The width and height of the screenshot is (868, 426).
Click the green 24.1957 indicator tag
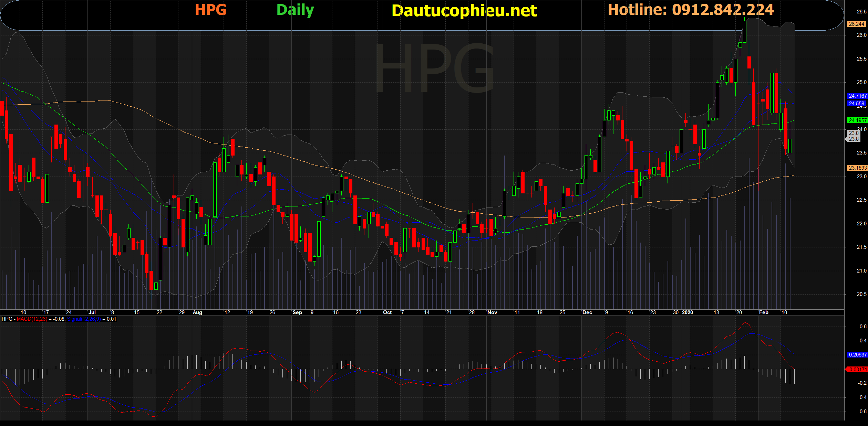(x=857, y=120)
